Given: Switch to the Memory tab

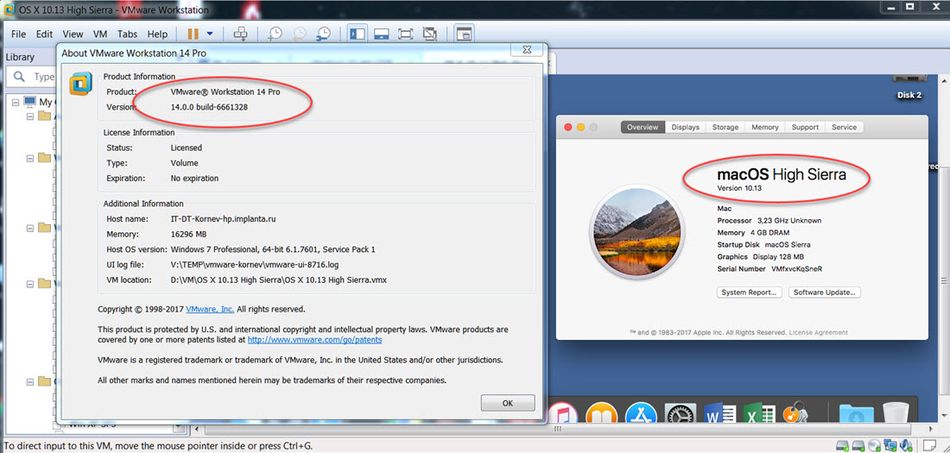Looking at the screenshot, I should [765, 127].
